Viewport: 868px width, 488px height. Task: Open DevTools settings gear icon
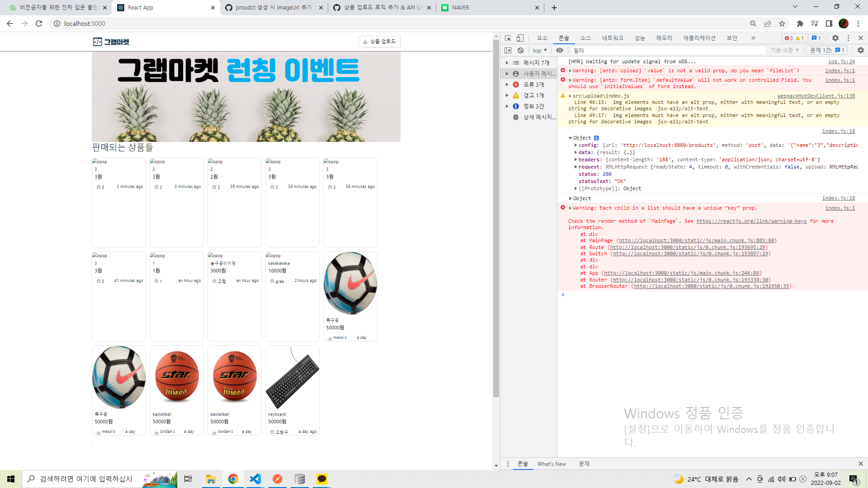coord(835,38)
